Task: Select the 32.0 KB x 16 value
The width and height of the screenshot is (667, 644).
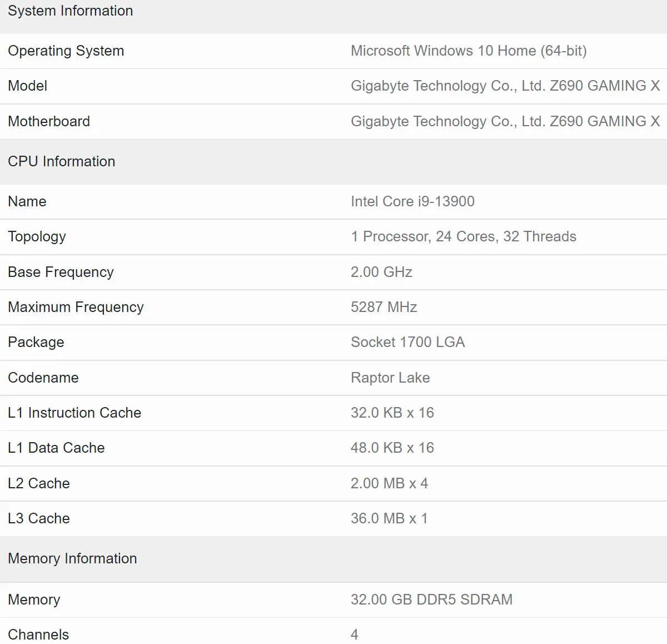Action: [392, 413]
